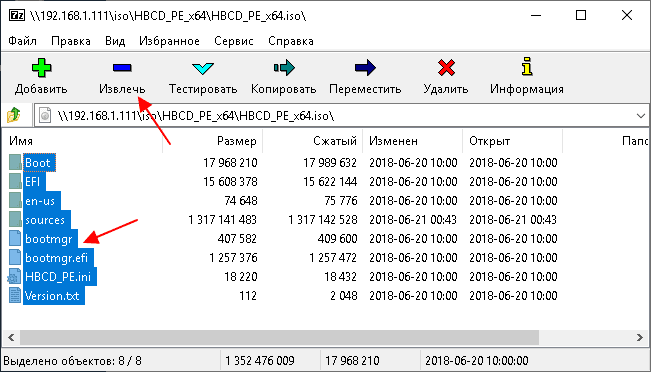651x372 pixels.
Task: Click the horizontal scrollbar right arrow
Action: (640, 338)
